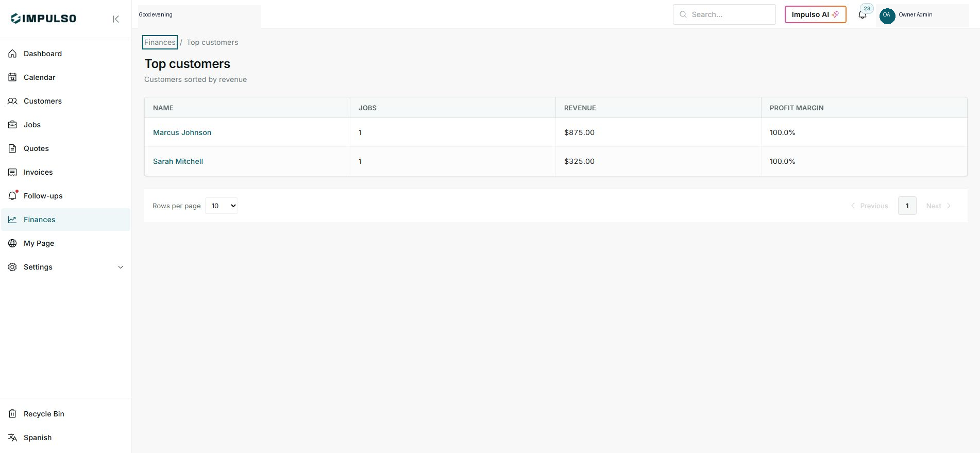Viewport: 980px width, 453px height.
Task: Click the Invoices icon in sidebar
Action: point(12,172)
